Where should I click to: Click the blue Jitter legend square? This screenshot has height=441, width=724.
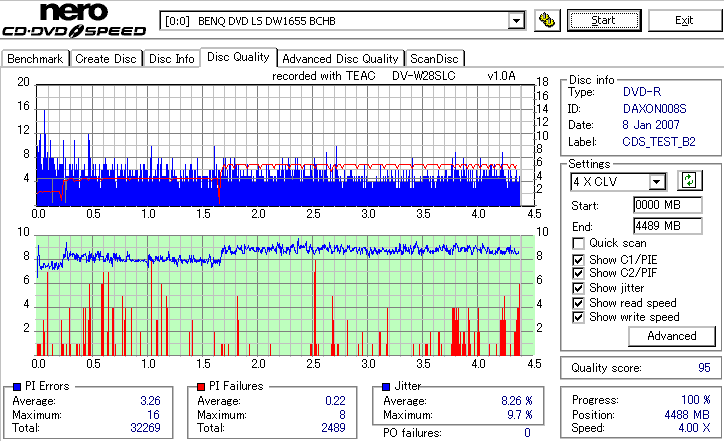pyautogui.click(x=386, y=387)
